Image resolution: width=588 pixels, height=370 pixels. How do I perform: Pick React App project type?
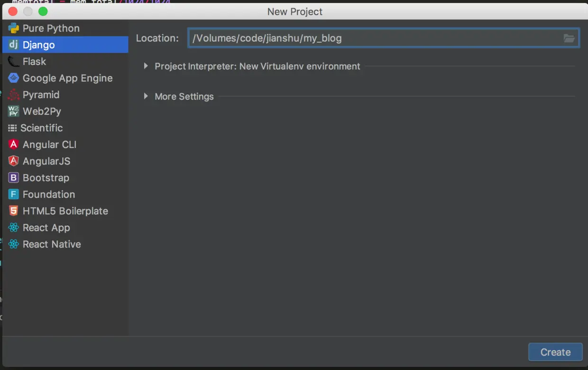pyautogui.click(x=46, y=228)
